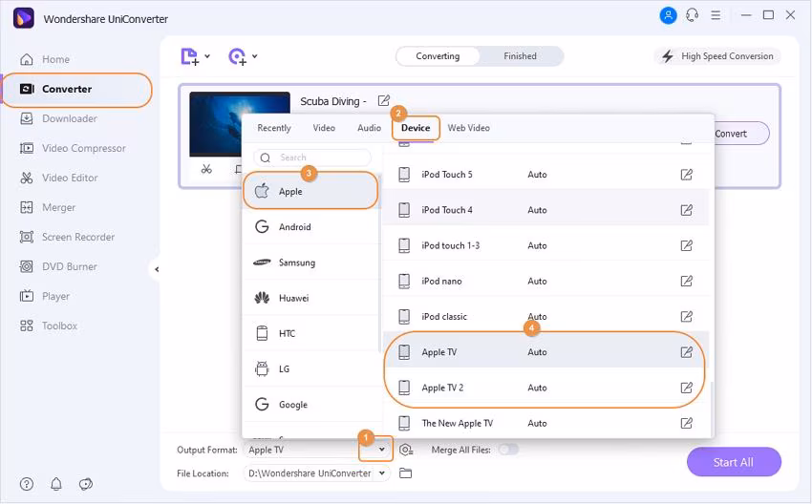Click the Start All button
Image resolution: width=812 pixels, height=504 pixels.
pyautogui.click(x=734, y=462)
